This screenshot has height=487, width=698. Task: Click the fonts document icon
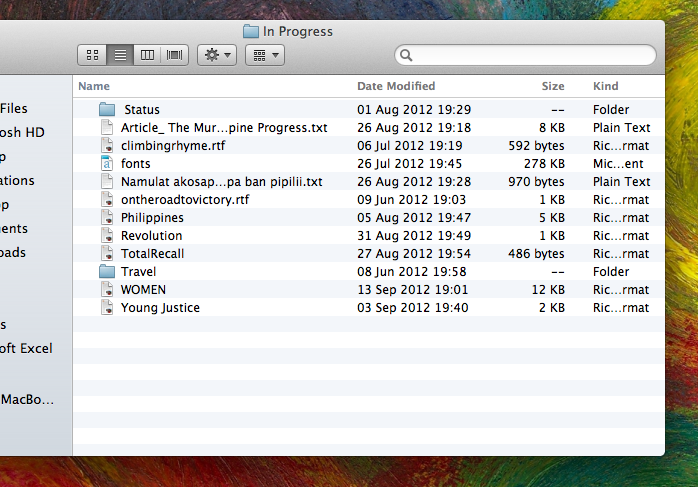pyautogui.click(x=108, y=164)
